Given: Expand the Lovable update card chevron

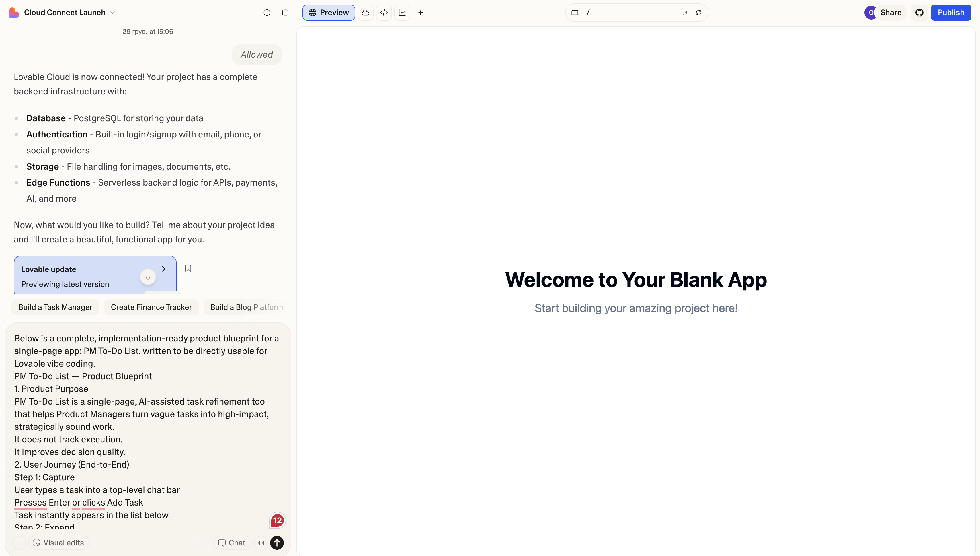Looking at the screenshot, I should click(x=164, y=269).
